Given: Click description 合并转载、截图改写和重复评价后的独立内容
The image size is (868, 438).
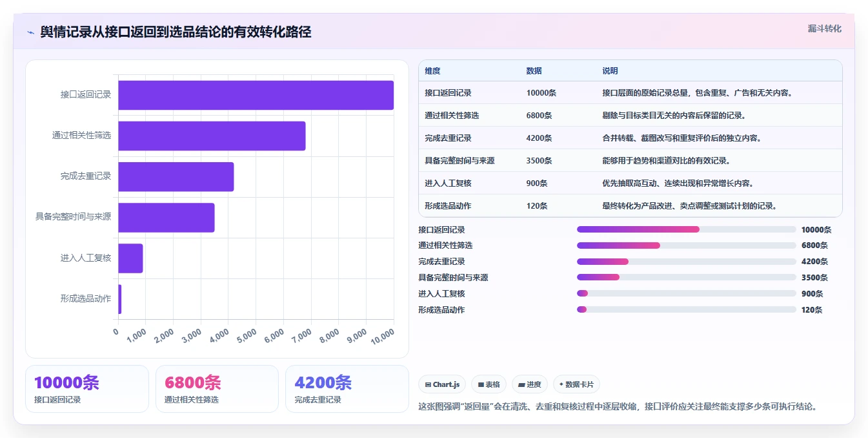Looking at the screenshot, I should (x=681, y=138).
